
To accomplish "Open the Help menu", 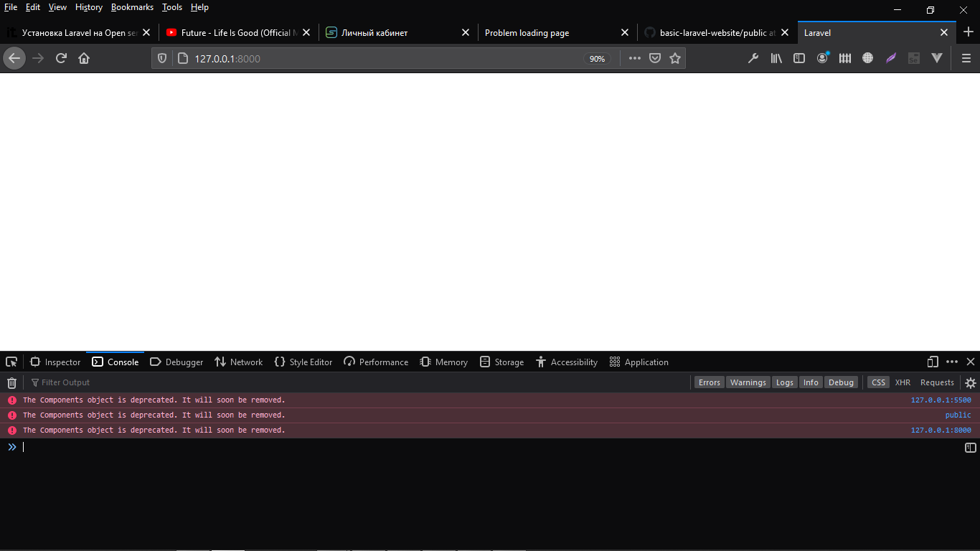I will (199, 7).
